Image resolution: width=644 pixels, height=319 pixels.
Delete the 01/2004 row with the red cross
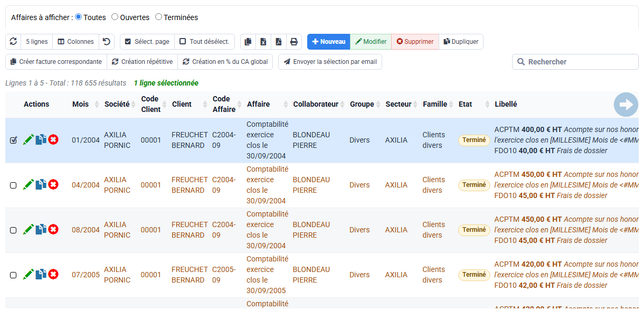click(x=53, y=140)
